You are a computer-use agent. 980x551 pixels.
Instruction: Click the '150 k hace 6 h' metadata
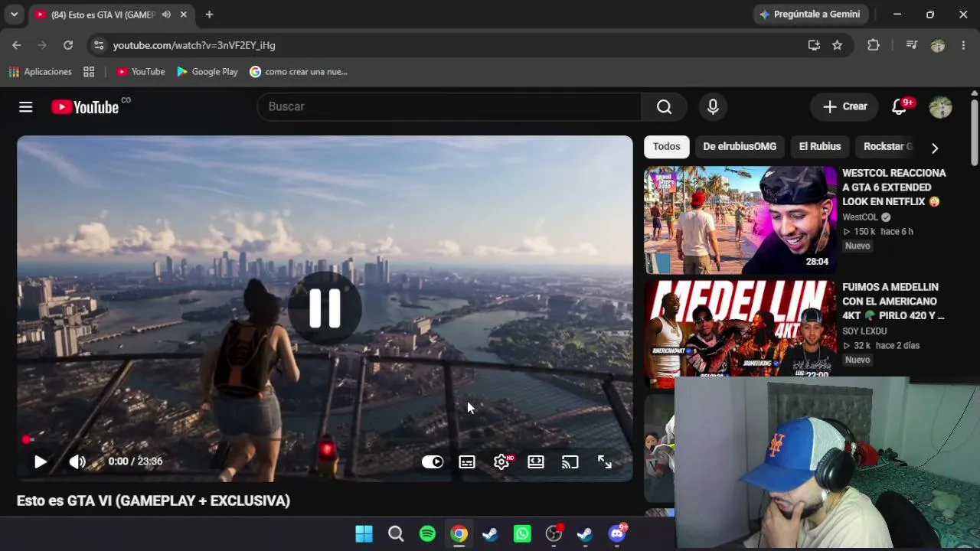point(878,232)
